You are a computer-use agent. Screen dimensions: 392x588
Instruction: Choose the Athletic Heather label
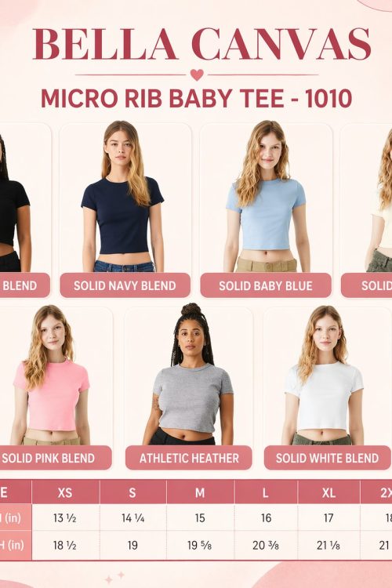coord(189,458)
